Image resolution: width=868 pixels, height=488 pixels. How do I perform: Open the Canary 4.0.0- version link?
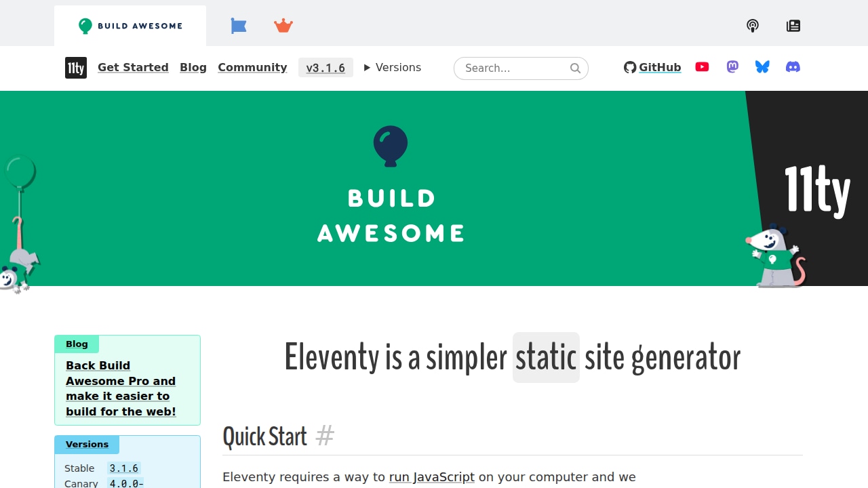tap(125, 483)
